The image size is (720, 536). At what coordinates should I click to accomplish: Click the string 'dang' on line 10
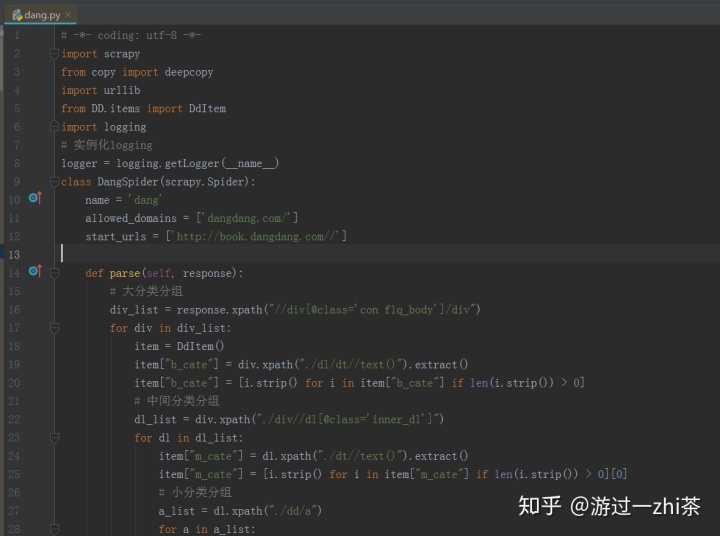tap(145, 200)
